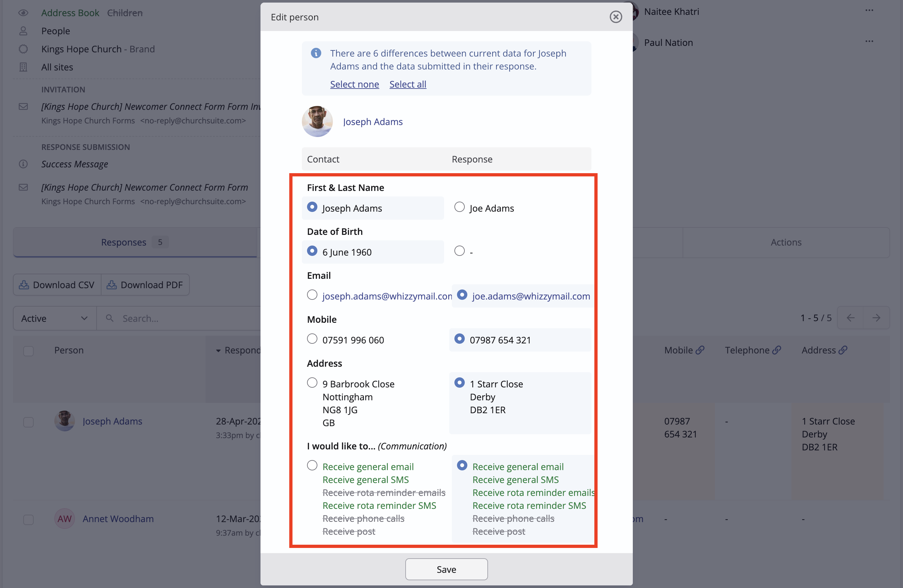
Task: Sort by the Responded column arrow
Action: click(x=218, y=351)
